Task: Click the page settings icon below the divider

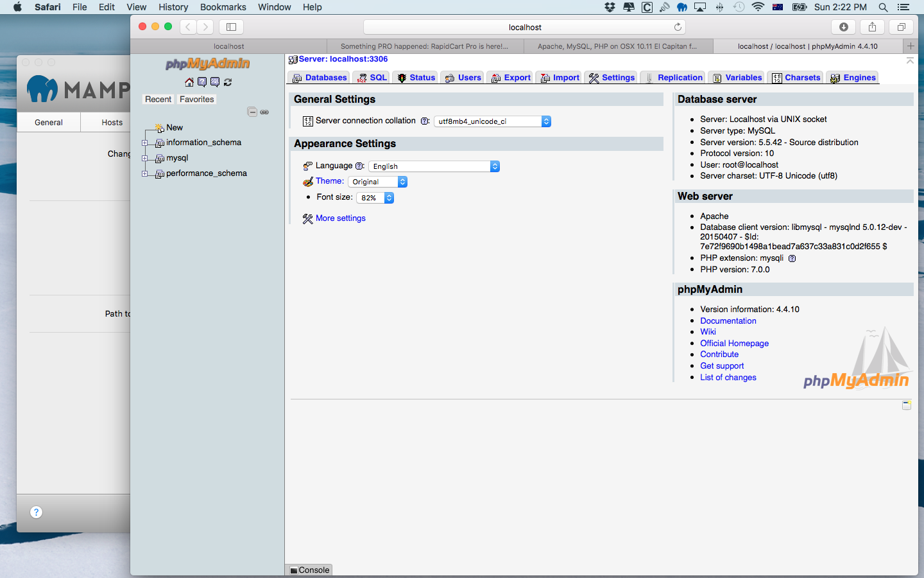Action: [907, 405]
